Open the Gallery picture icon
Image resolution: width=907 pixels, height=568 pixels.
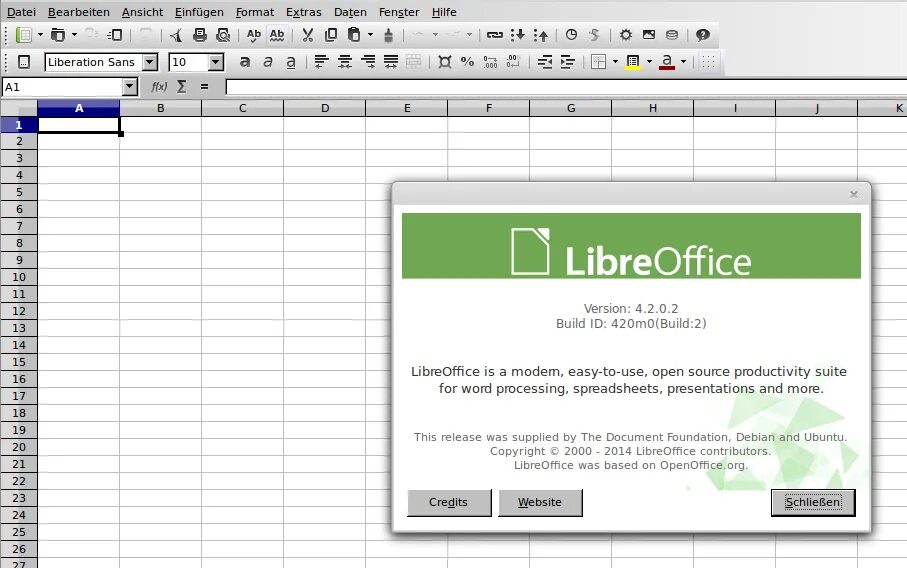(648, 35)
